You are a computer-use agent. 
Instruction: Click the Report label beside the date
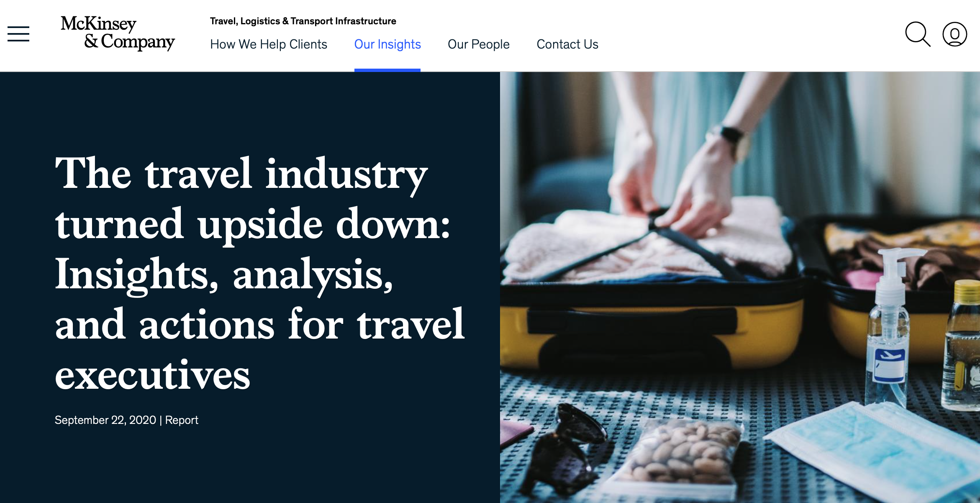pos(182,420)
